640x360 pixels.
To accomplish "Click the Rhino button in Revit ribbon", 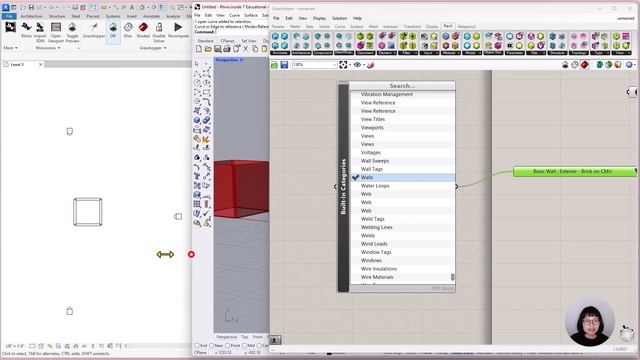I will point(26,31).
